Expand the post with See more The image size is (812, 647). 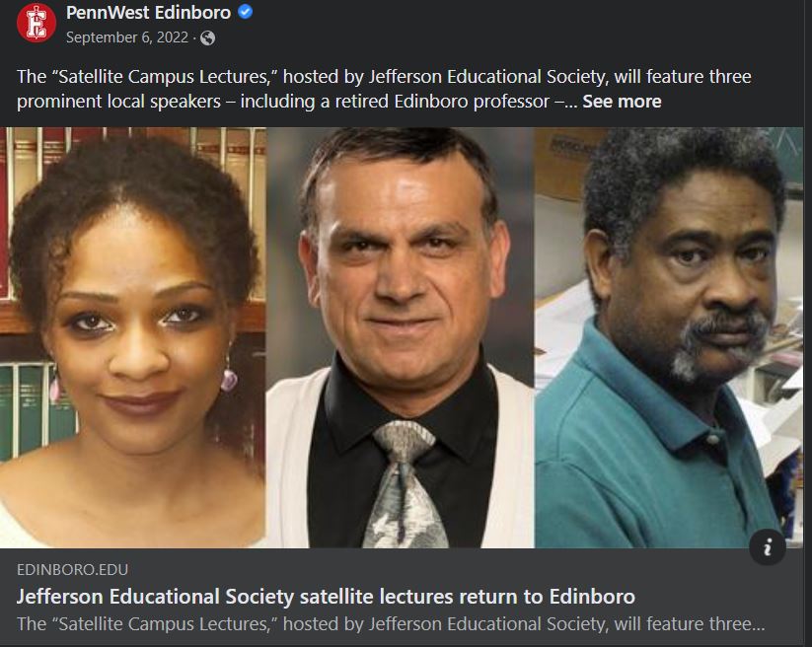point(622,102)
